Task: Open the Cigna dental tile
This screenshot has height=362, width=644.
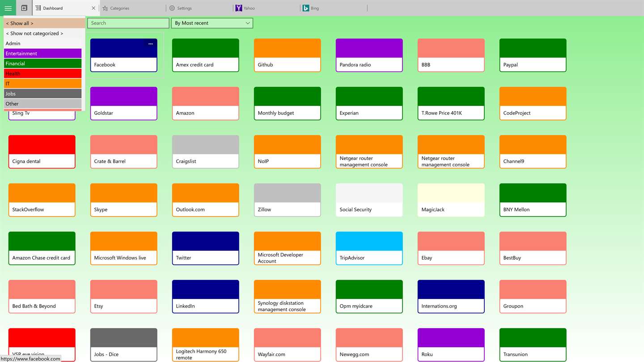Action: pos(42,152)
